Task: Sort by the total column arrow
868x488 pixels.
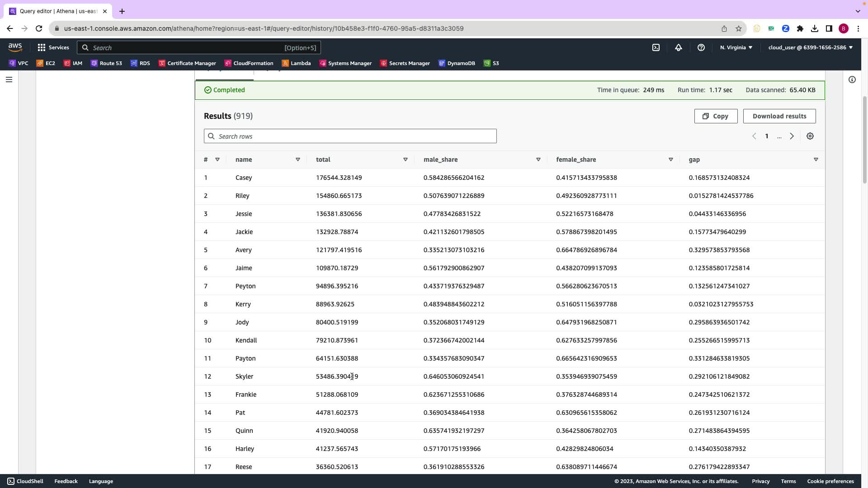Action: pos(406,160)
